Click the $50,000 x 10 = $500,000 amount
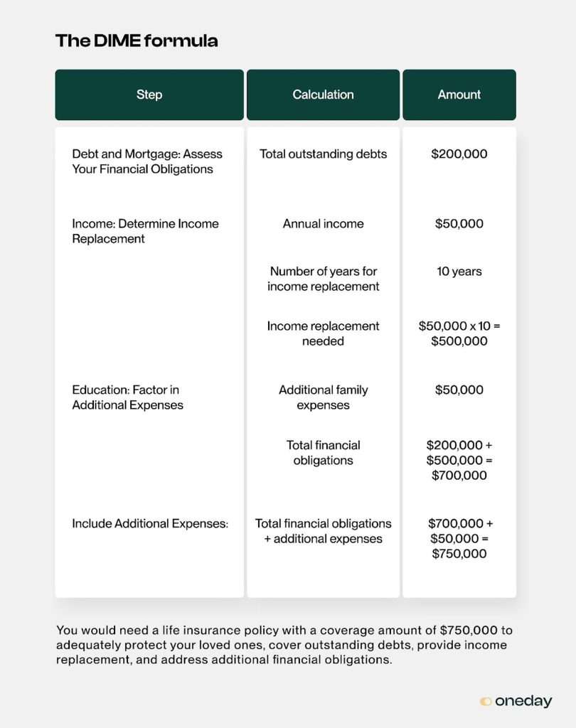576x728 pixels. pos(459,333)
